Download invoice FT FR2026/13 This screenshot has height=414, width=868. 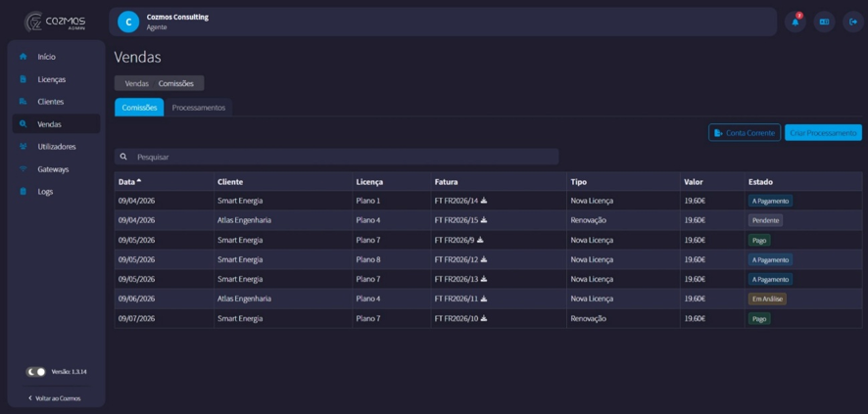pos(484,279)
